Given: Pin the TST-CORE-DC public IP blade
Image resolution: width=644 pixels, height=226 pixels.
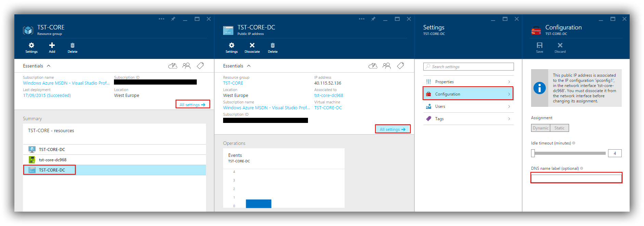Looking at the screenshot, I should coord(373,19).
